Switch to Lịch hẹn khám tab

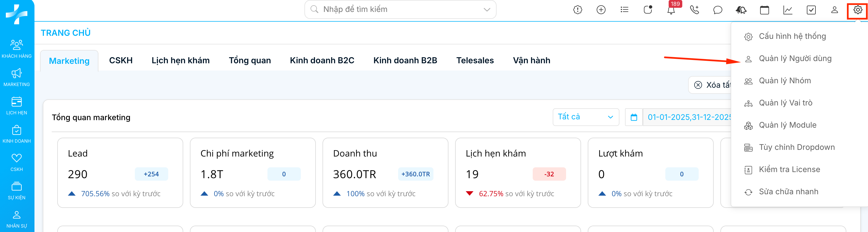(x=180, y=60)
